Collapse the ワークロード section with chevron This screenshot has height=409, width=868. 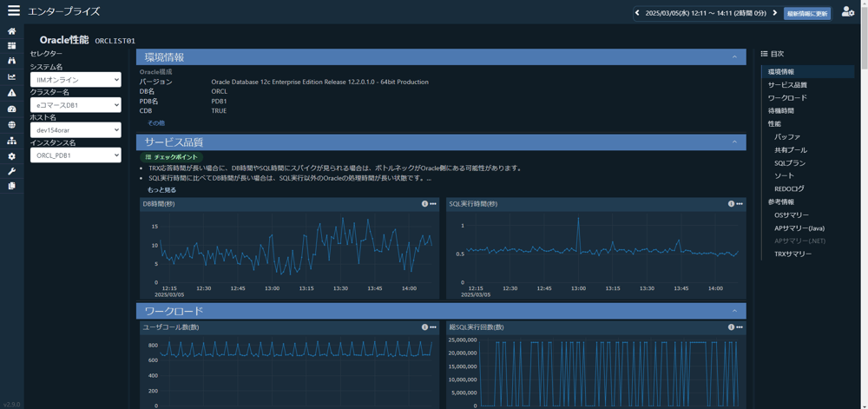point(734,311)
